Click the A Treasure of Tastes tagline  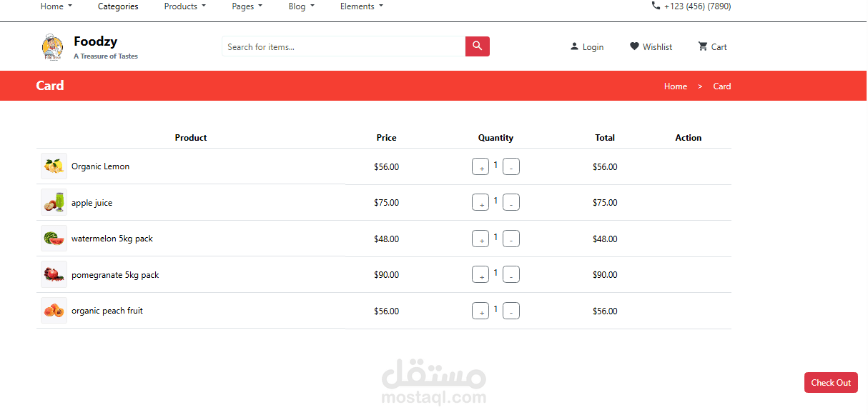click(106, 56)
